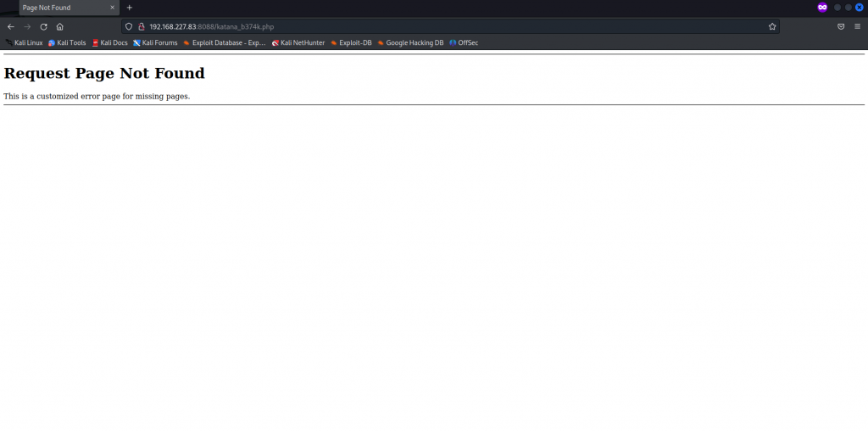Open the Google Hacking DB bookmark
The height and width of the screenshot is (431, 868).
pyautogui.click(x=410, y=42)
